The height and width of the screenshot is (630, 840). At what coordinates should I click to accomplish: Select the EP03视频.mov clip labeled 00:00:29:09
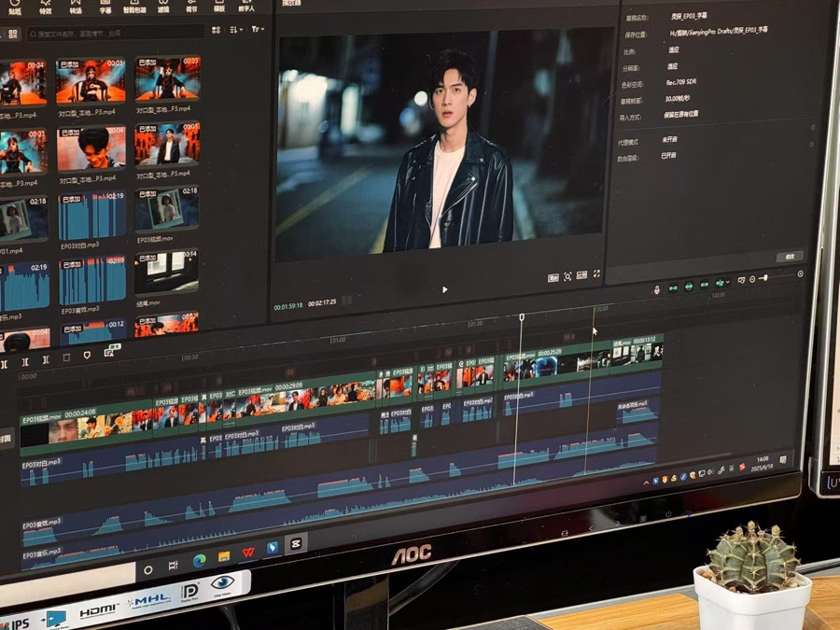(306, 398)
